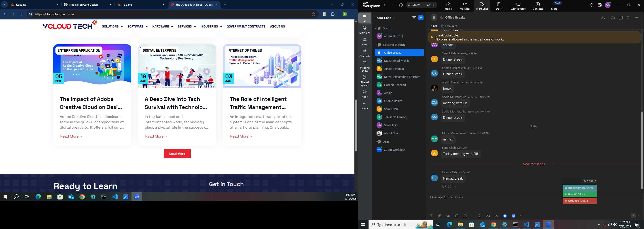Open the Zoom calendar panel icon beside the bell

pos(600,5)
